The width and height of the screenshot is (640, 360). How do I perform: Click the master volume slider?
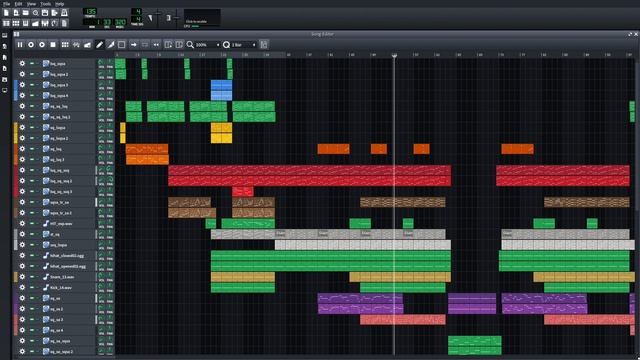158,18
